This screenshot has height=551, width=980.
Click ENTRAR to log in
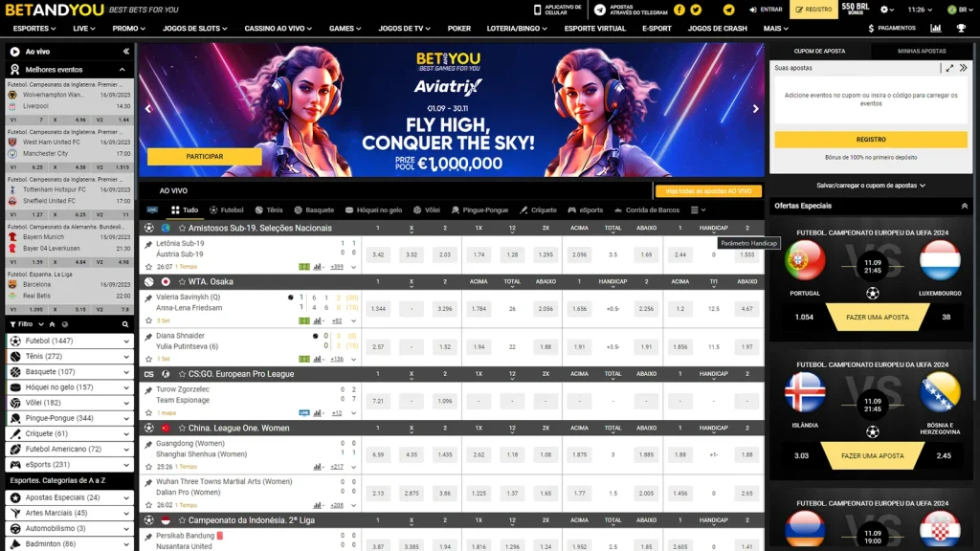click(766, 10)
